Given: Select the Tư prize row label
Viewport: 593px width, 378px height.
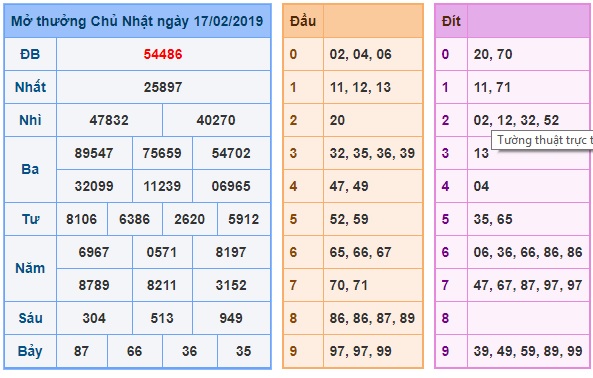Looking at the screenshot, I should click(30, 219).
